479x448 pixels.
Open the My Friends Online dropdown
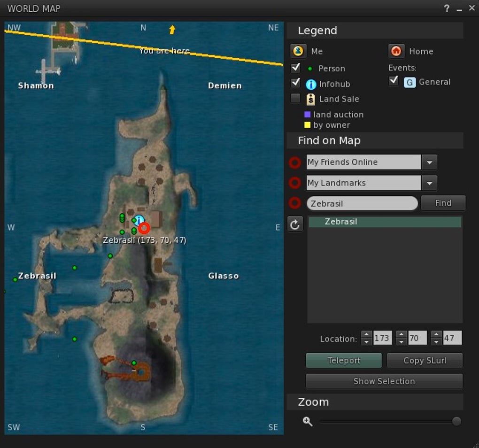[x=430, y=162]
